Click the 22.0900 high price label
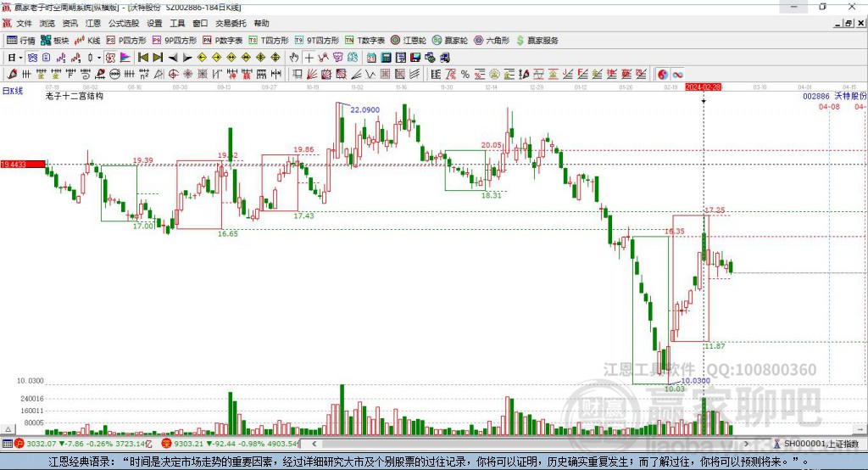The height and width of the screenshot is (470, 868). [364, 109]
